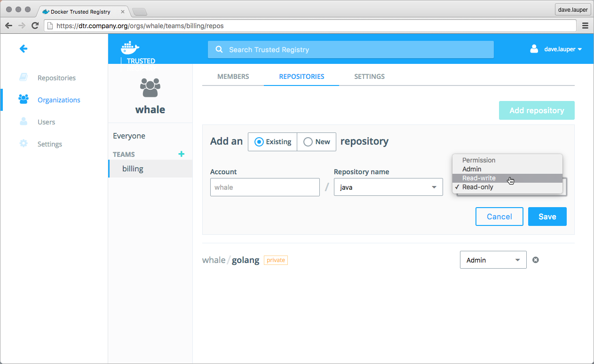Click the Search Trusted Registry field
The height and width of the screenshot is (364, 594).
pyautogui.click(x=350, y=50)
